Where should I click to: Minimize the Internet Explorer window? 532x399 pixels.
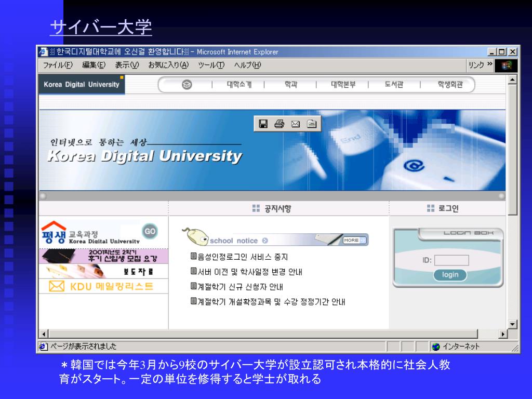[x=492, y=52]
